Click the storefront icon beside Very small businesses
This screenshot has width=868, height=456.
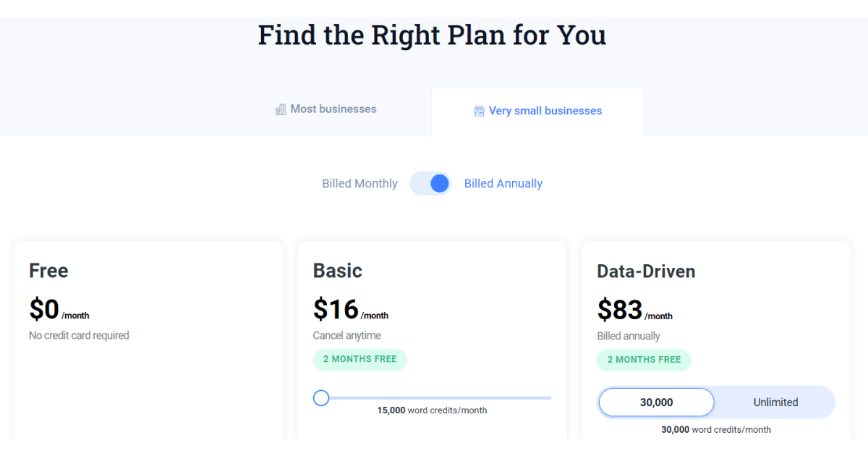pos(478,111)
